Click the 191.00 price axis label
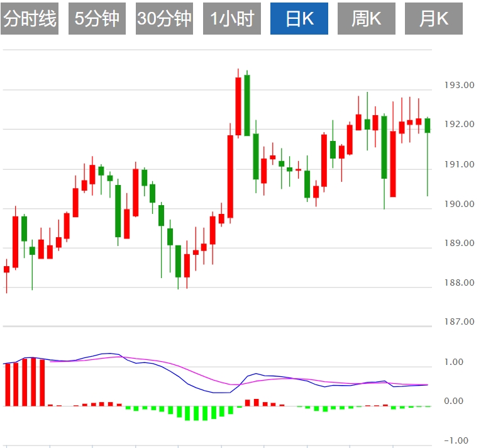Image resolution: width=481 pixels, height=448 pixels. (x=459, y=165)
